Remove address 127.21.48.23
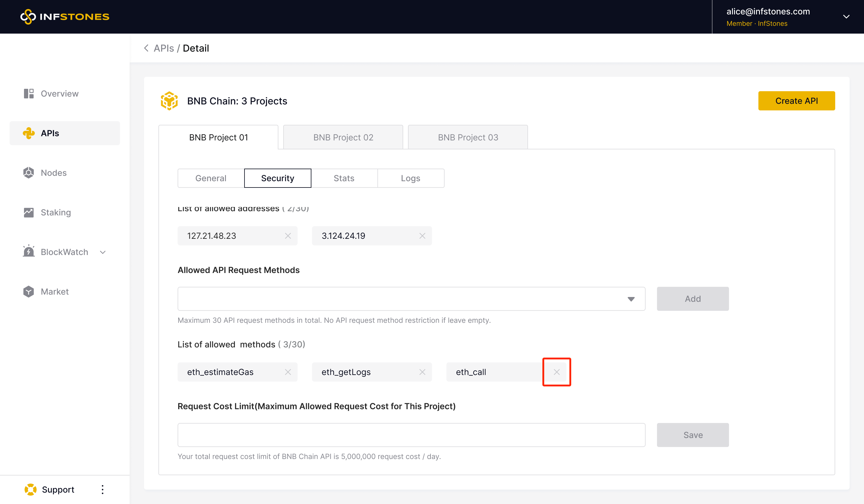Viewport: 864px width, 504px height. tap(288, 236)
